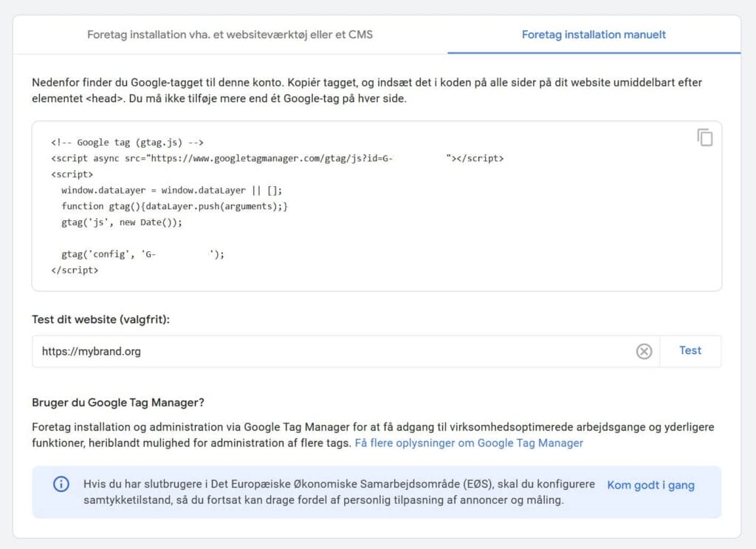Click the 'window.dataLayer' code line
Viewport: 756px width, 549px height.
[171, 190]
